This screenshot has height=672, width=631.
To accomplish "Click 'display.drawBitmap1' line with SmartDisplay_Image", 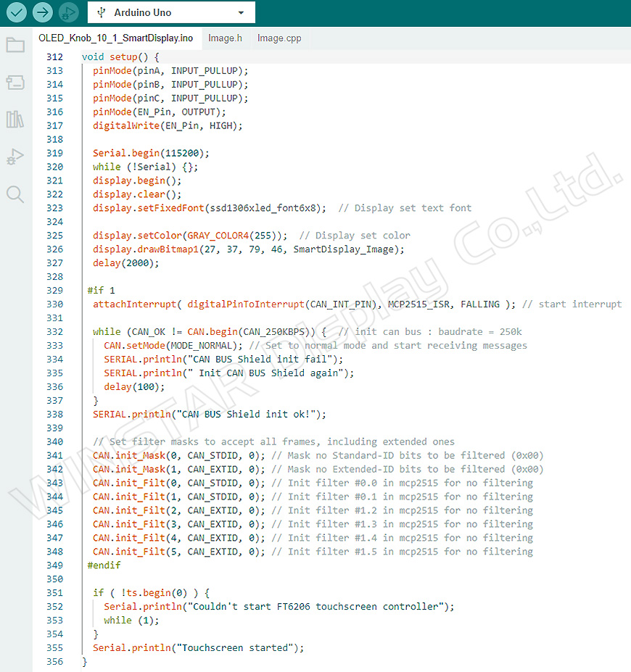I will (249, 249).
